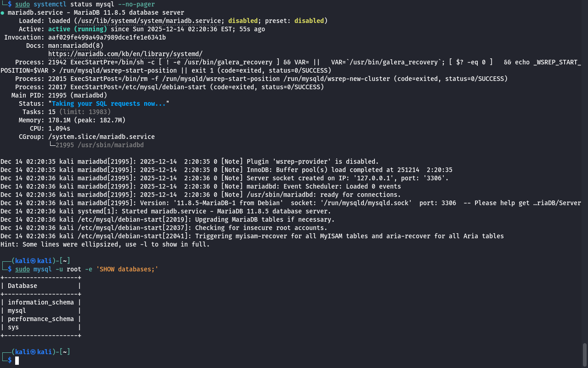Screen dimensions: 588x368
Task: Click the Kali logo symbol in the bottom prompt
Action: [x=33, y=352]
